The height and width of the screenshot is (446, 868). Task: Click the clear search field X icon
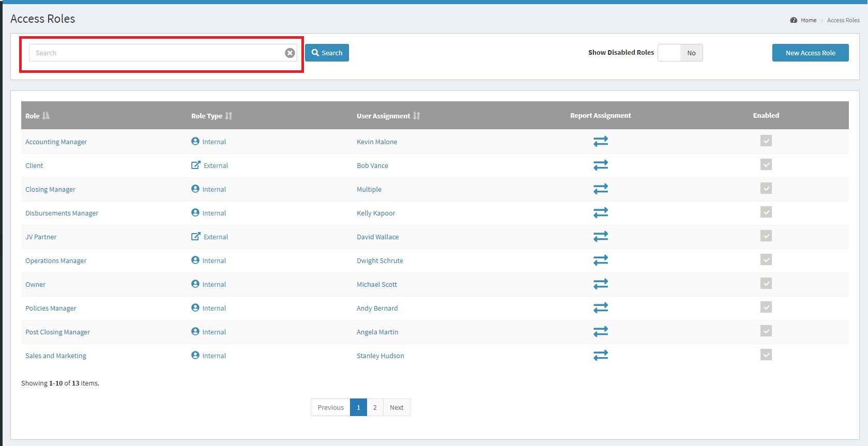(x=290, y=53)
